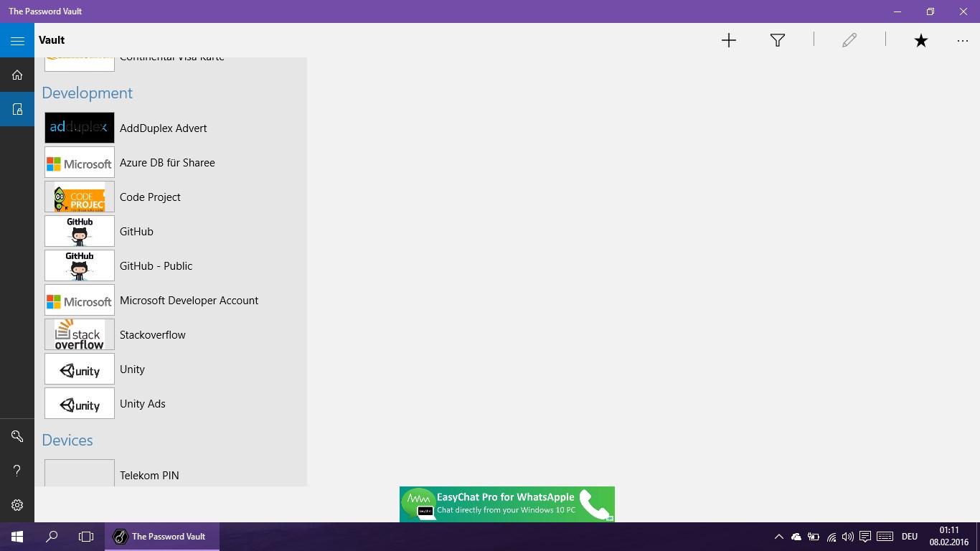Click the edit pencil icon
Screen dimensions: 980x551
[x=849, y=41]
